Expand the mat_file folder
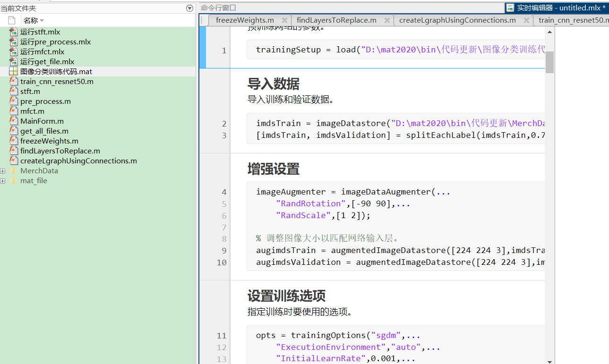This screenshot has width=609, height=364. tap(3, 181)
